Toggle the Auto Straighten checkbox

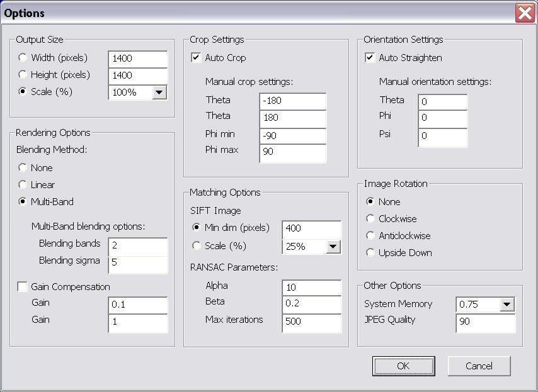pos(370,58)
